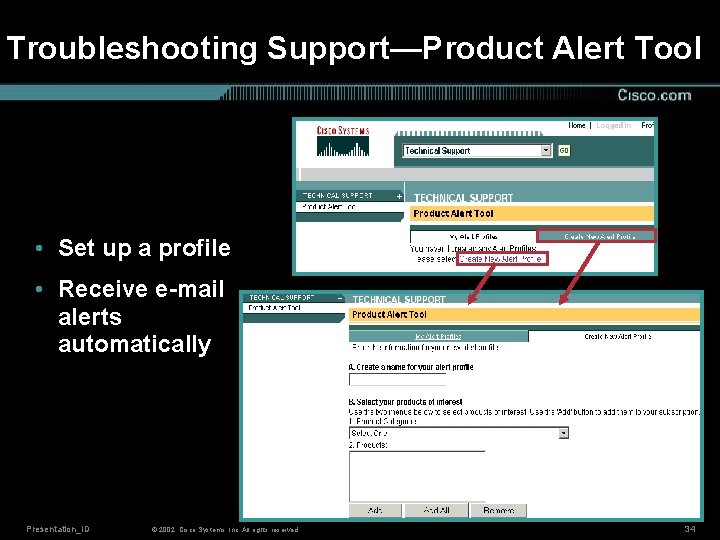Click 'A. Create a name for your alert profile' label
The height and width of the screenshot is (540, 720).
pos(411,367)
